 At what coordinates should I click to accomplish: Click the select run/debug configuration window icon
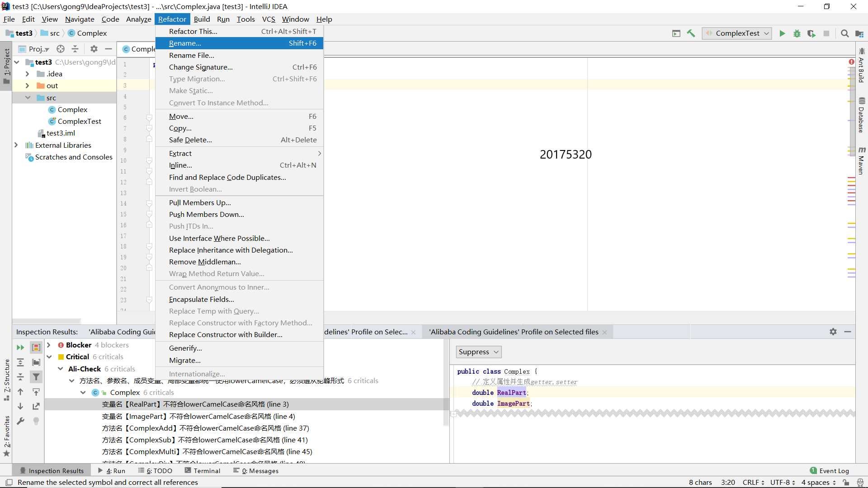pyautogui.click(x=676, y=33)
